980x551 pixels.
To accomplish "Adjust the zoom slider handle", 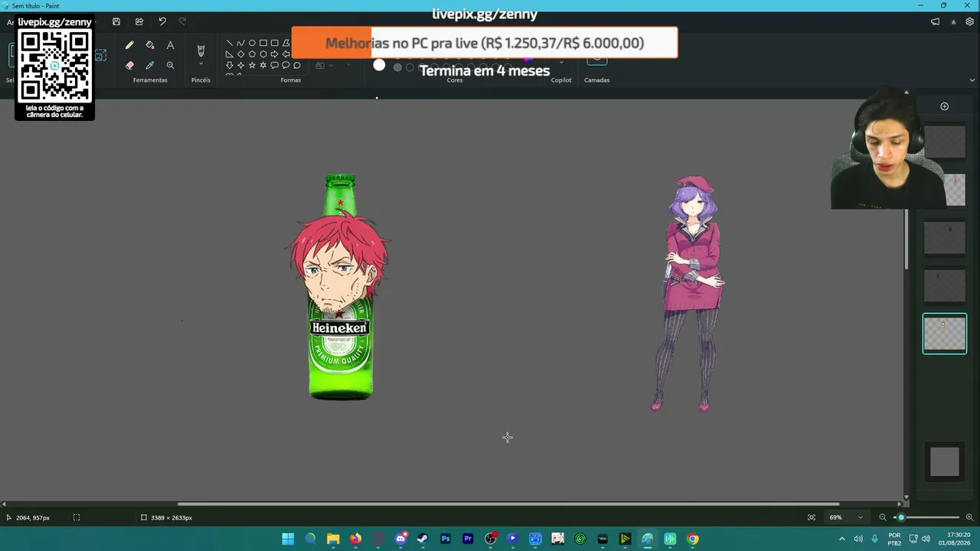I will coord(901,517).
